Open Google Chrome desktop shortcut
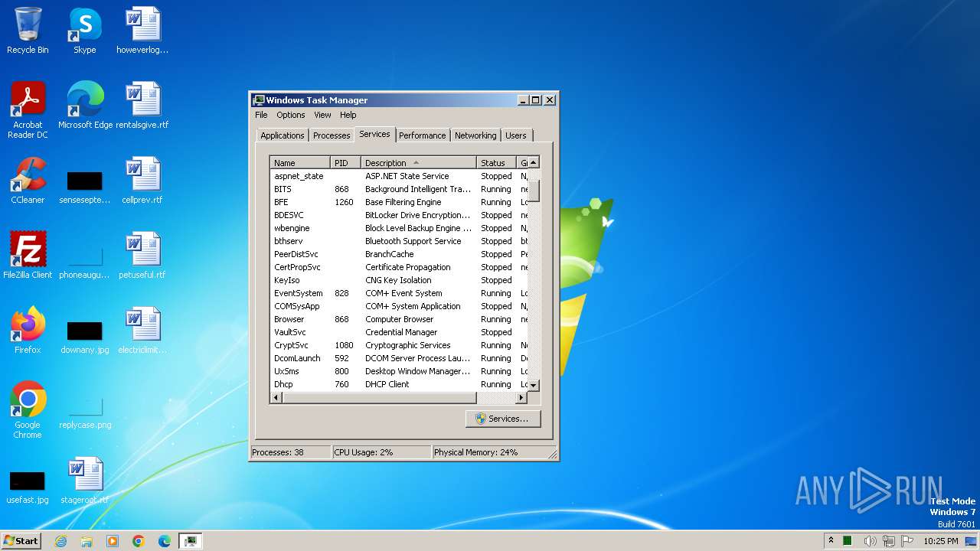This screenshot has width=980, height=551. 28,410
